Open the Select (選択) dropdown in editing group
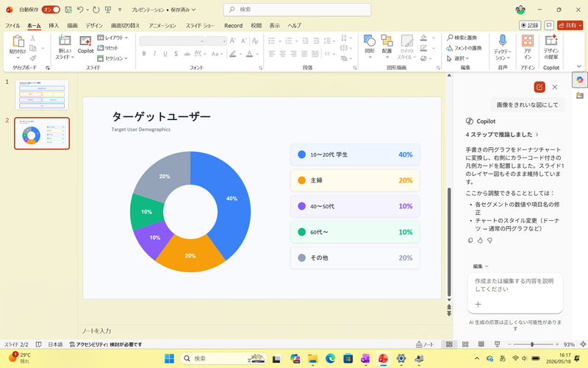The image size is (588, 368). point(457,58)
